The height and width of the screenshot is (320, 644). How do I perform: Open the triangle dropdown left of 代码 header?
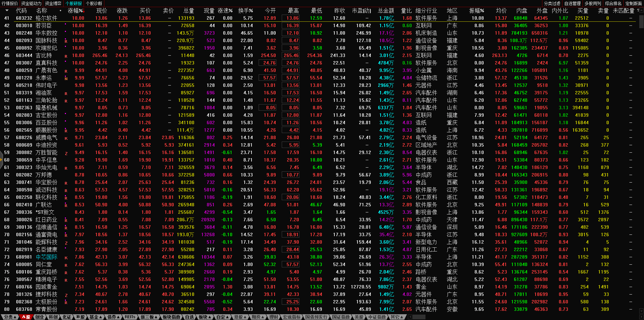click(7, 11)
